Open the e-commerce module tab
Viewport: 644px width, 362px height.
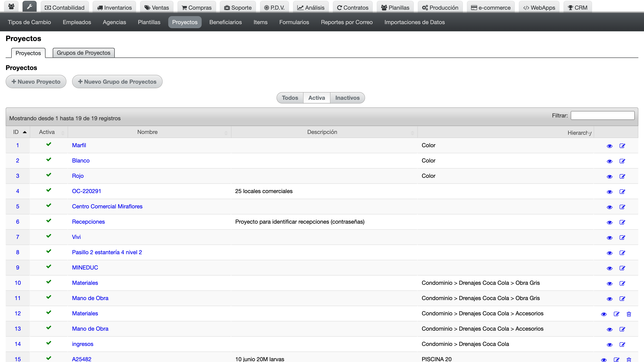click(x=491, y=7)
